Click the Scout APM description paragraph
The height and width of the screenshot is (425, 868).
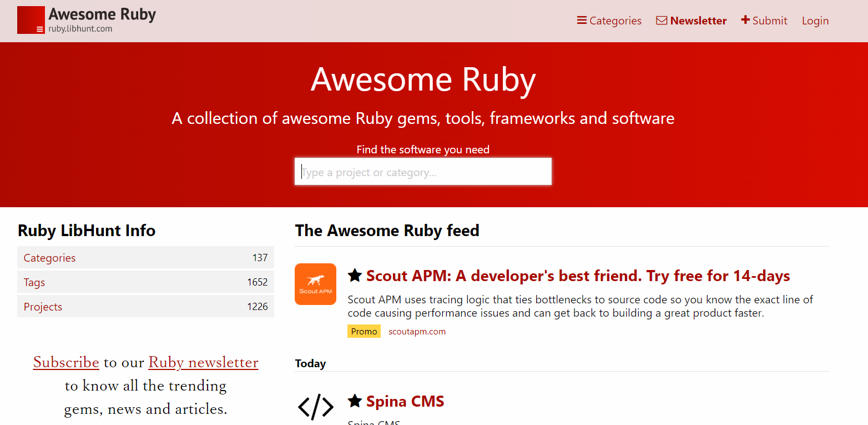point(580,306)
